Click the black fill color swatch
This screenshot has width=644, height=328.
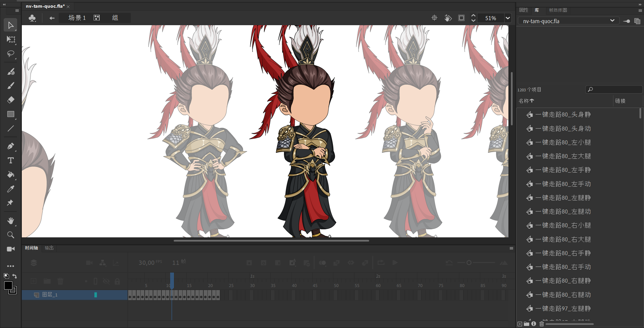tap(8, 286)
